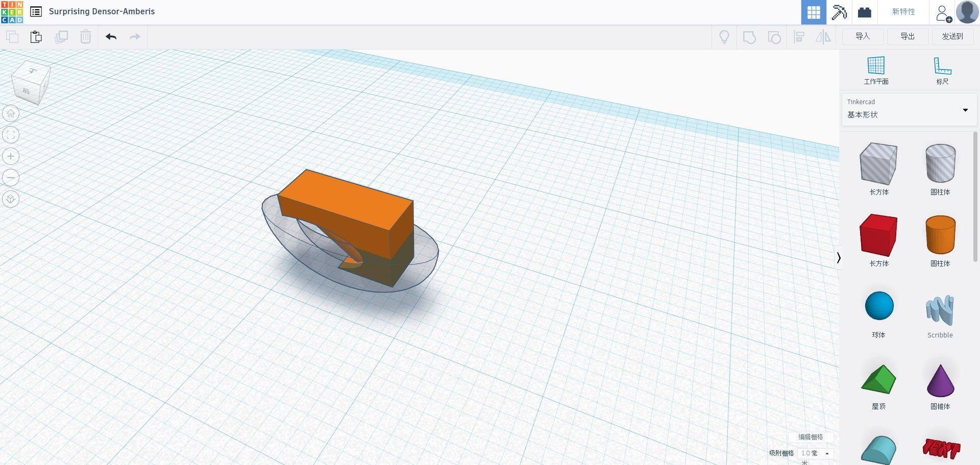Delete selection with trash icon
The width and height of the screenshot is (980, 465).
tap(86, 37)
